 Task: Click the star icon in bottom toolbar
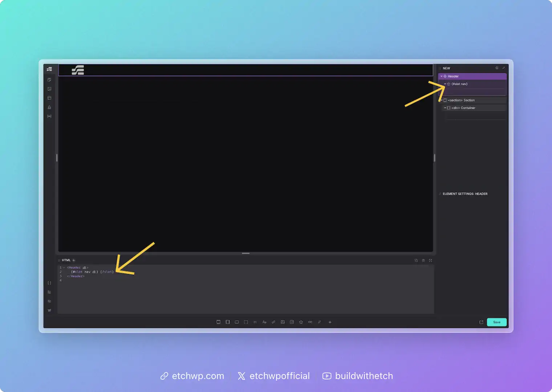coord(301,322)
